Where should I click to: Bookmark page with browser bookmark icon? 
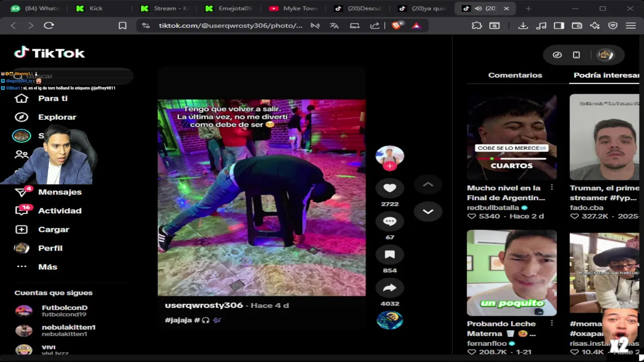pos(122,25)
